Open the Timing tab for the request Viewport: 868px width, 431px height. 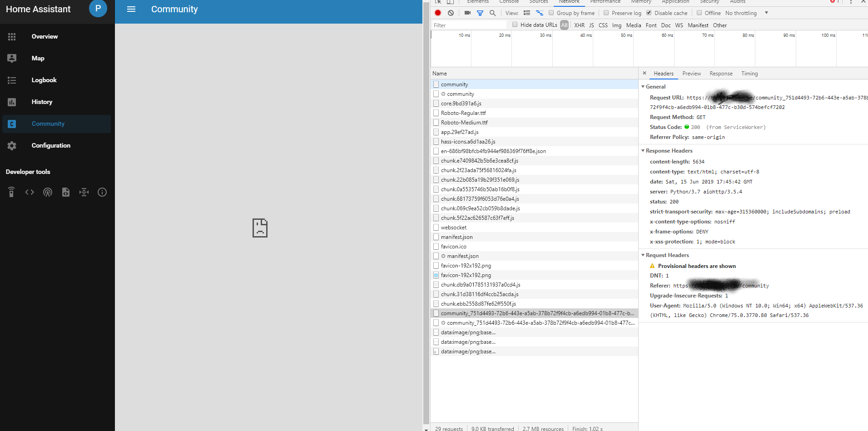[749, 73]
